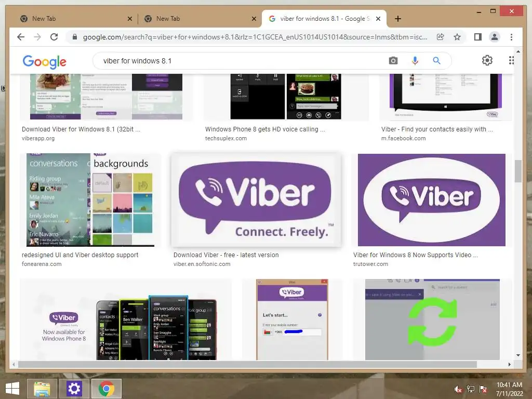This screenshot has width=532, height=399.
Task: Switch to the first New Tab
Action: [x=75, y=19]
